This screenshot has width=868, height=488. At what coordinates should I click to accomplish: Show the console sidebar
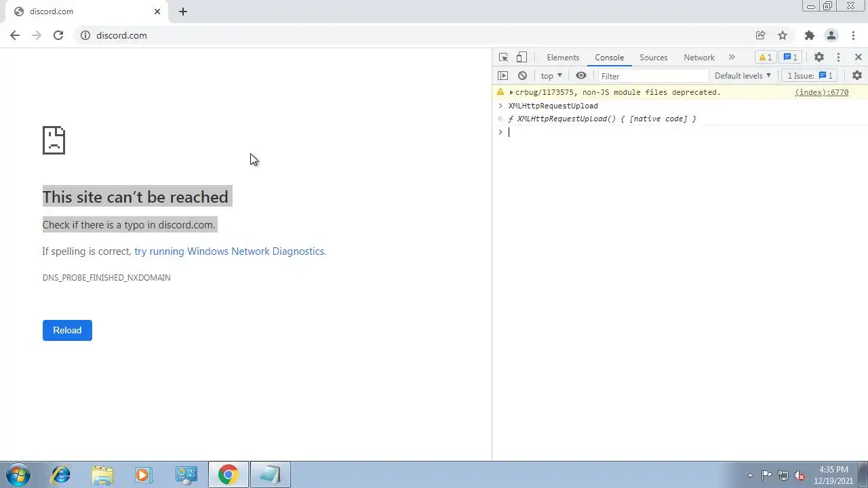pyautogui.click(x=502, y=76)
